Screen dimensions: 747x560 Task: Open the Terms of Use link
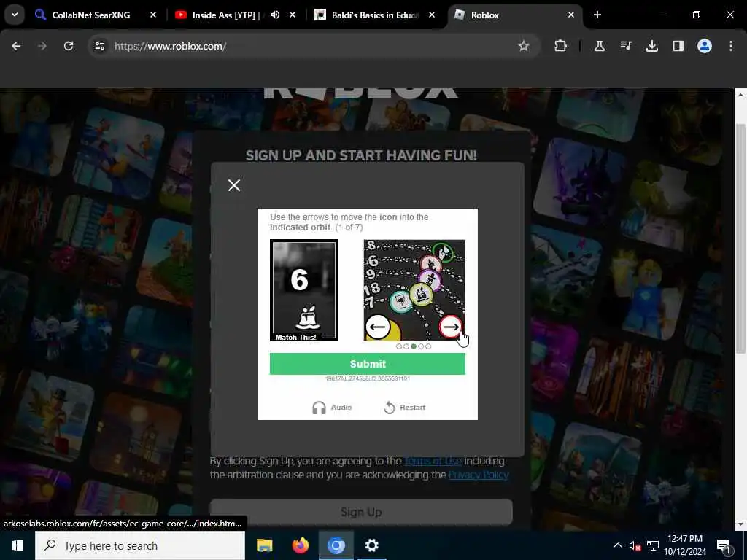pos(433,461)
